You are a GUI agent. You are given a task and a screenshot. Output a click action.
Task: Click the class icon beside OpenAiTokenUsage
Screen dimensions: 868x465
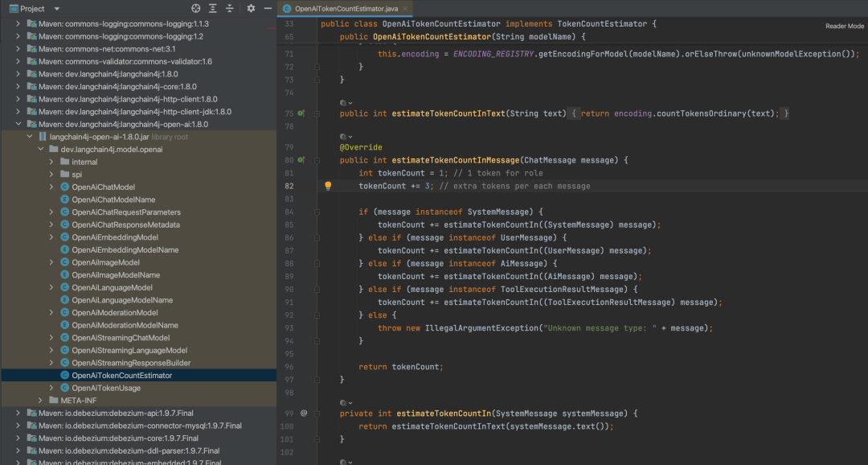tap(65, 388)
